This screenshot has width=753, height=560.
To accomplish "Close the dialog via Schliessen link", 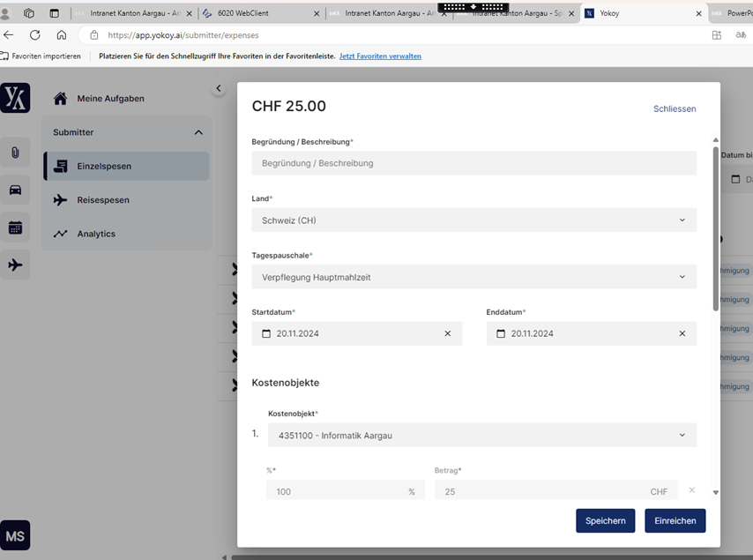I will coord(675,108).
